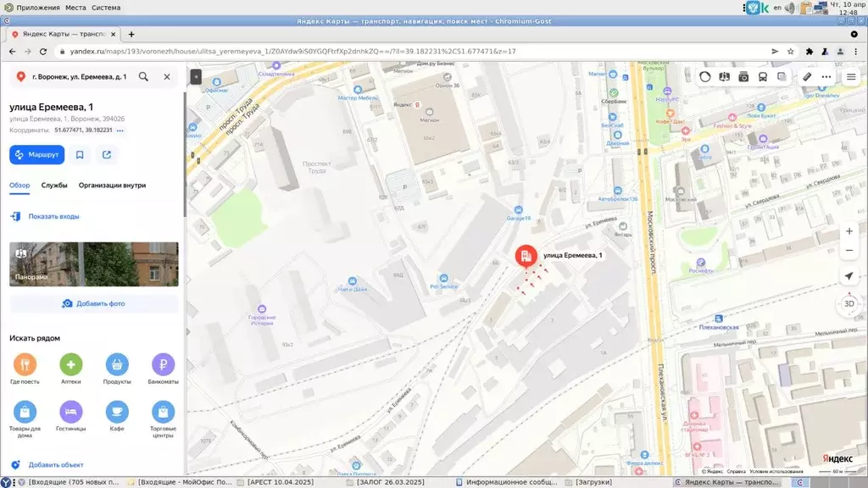Click the search magnifier icon

(x=143, y=77)
